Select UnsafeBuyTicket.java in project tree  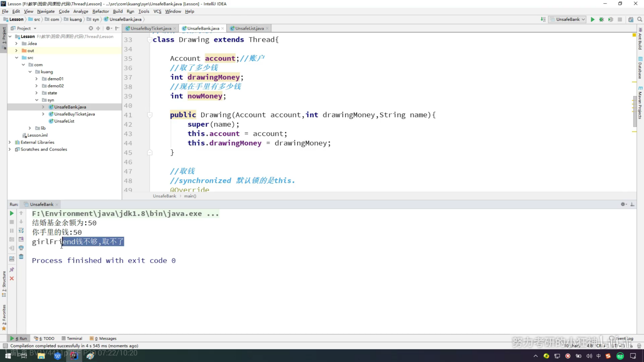click(x=75, y=114)
